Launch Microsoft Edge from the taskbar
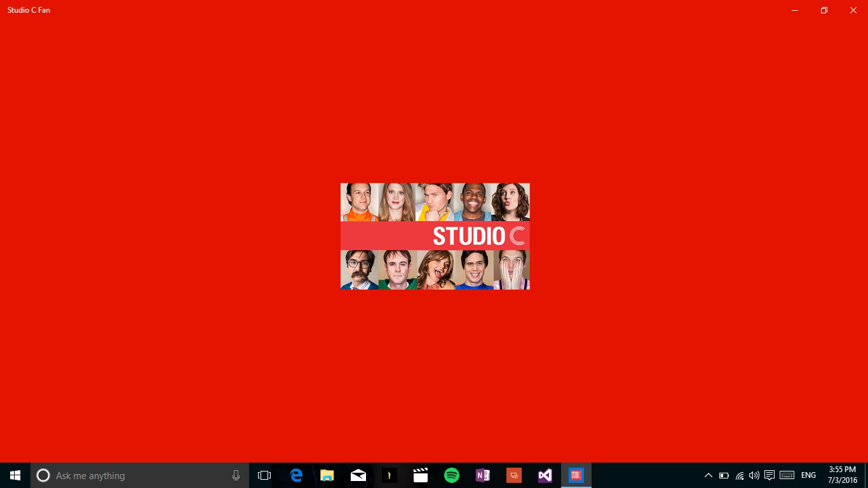 [296, 475]
